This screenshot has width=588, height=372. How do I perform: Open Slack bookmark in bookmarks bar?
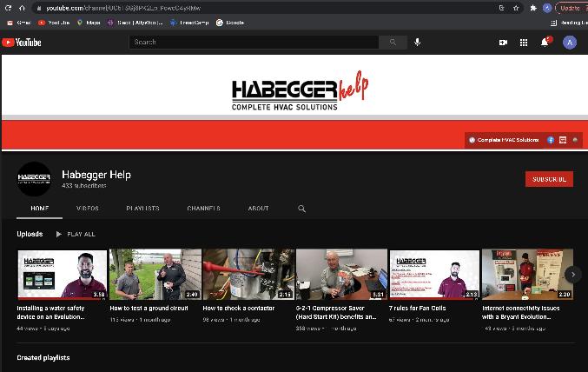[x=135, y=23]
